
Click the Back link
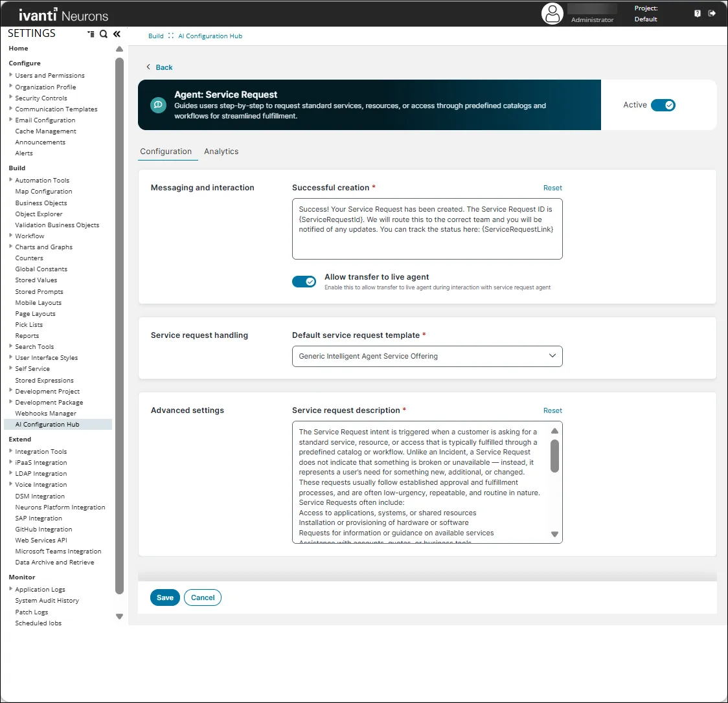click(x=164, y=67)
